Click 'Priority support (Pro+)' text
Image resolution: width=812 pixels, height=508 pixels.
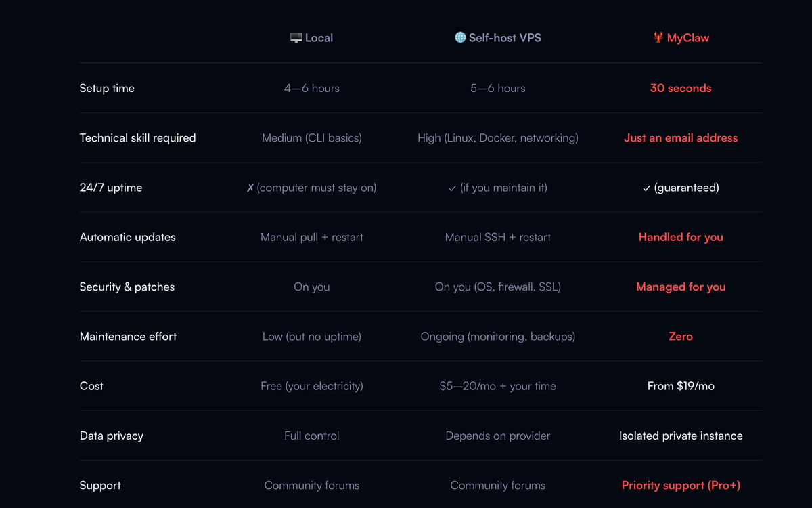681,485
